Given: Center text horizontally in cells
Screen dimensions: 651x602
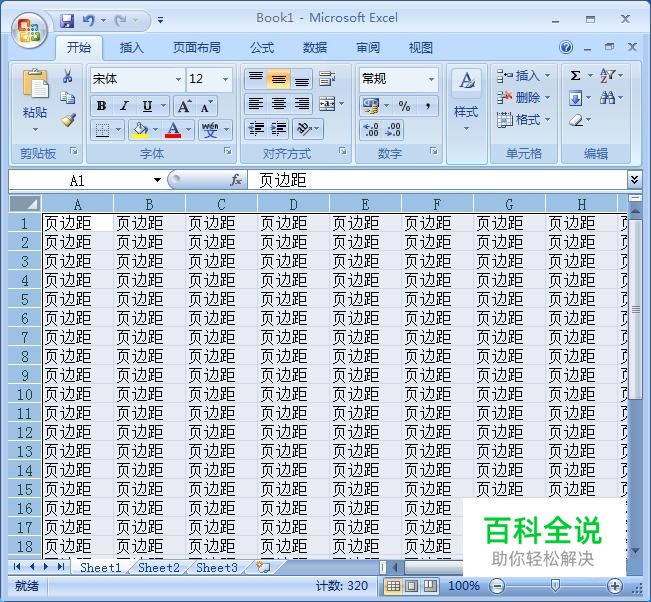Looking at the screenshot, I should [279, 104].
